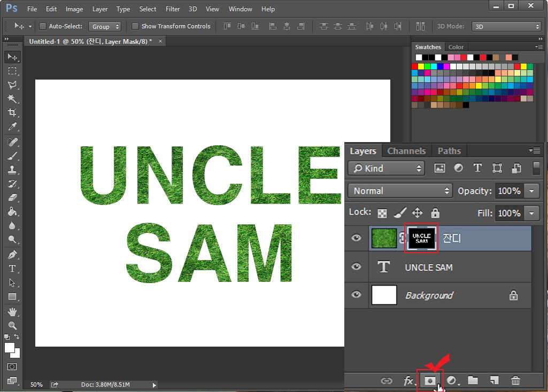Toggle layer filtering switch on or off
This screenshot has width=548, height=392.
536,168
